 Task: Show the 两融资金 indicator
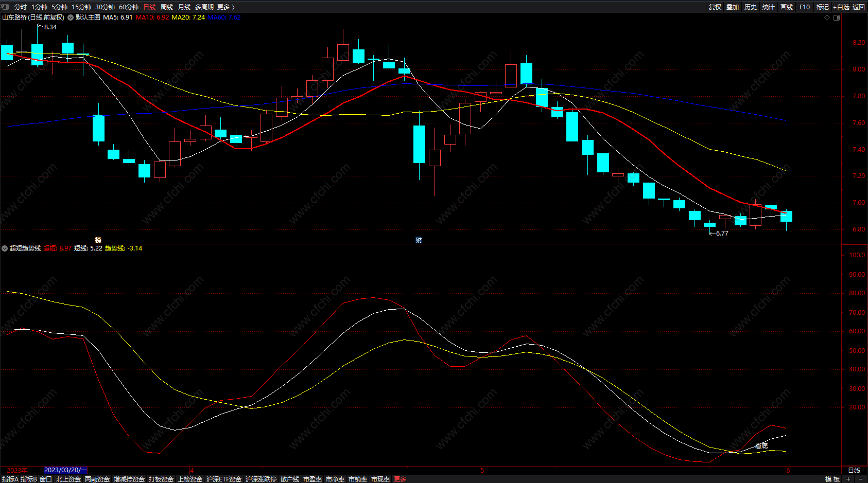tap(97, 479)
